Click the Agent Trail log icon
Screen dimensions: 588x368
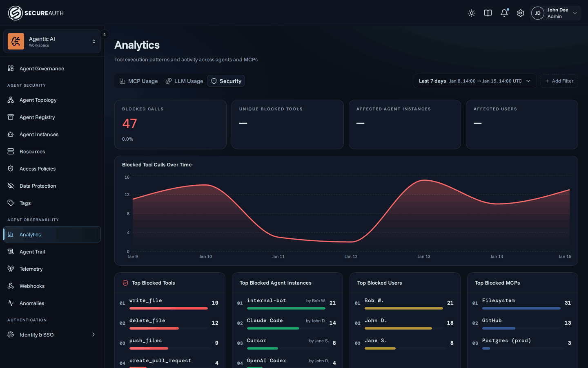click(x=11, y=251)
